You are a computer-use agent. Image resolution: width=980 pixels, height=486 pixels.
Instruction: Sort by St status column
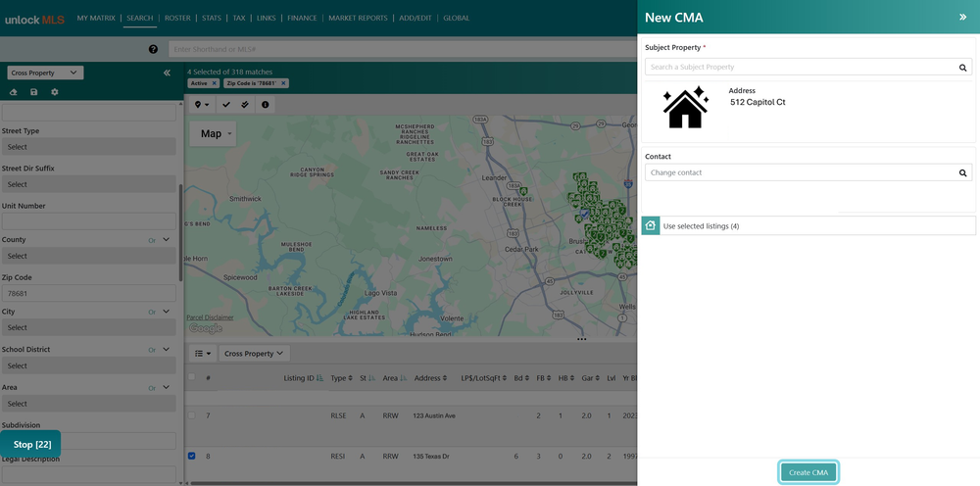[x=371, y=378]
